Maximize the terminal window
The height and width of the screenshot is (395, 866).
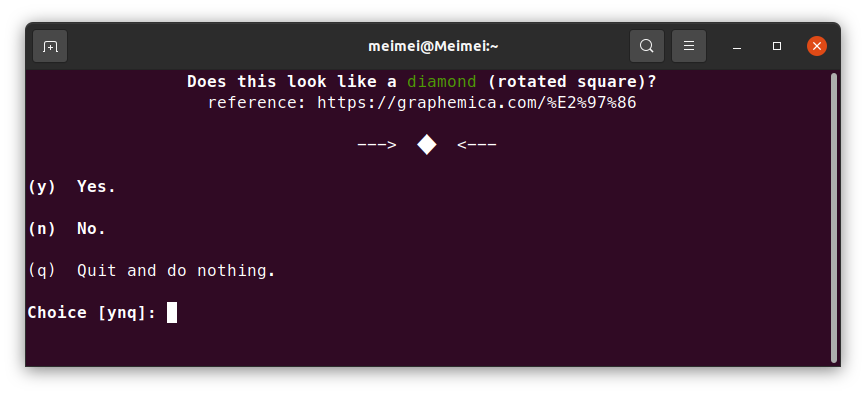coord(777,46)
